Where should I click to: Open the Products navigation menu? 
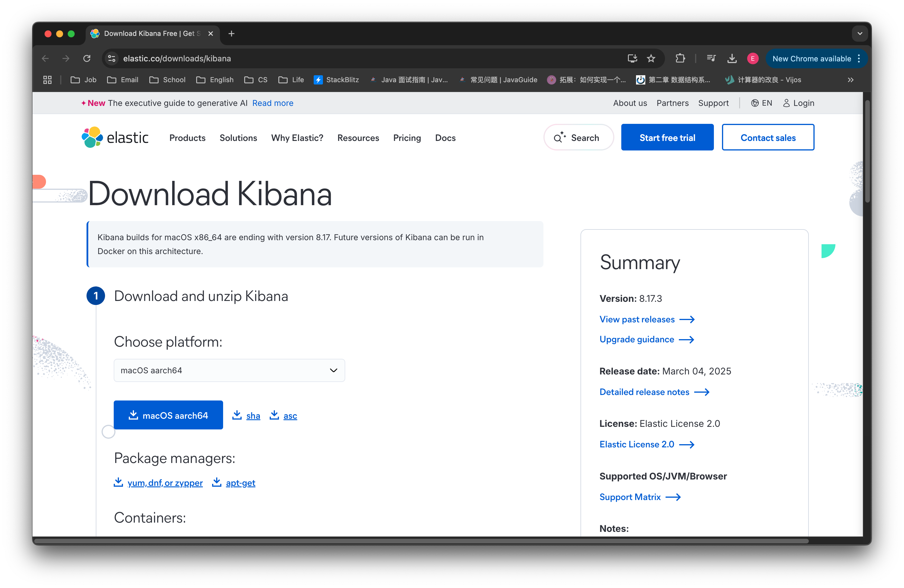187,138
